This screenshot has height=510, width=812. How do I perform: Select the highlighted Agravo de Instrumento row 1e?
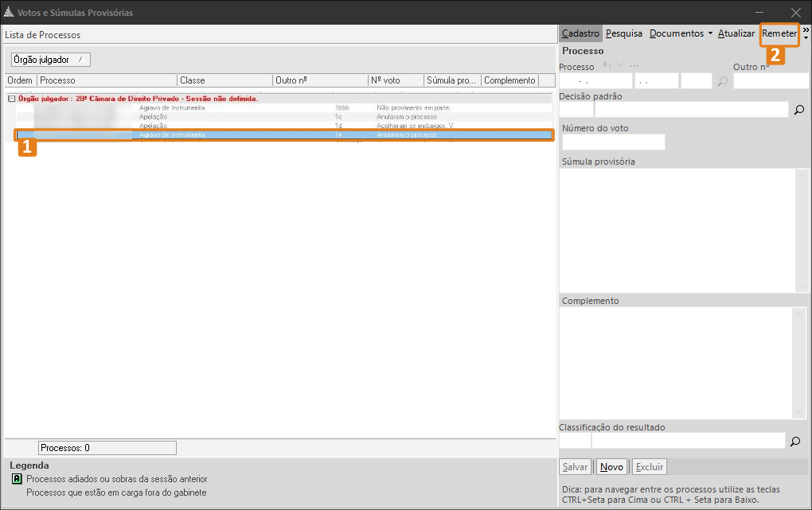coord(283,135)
